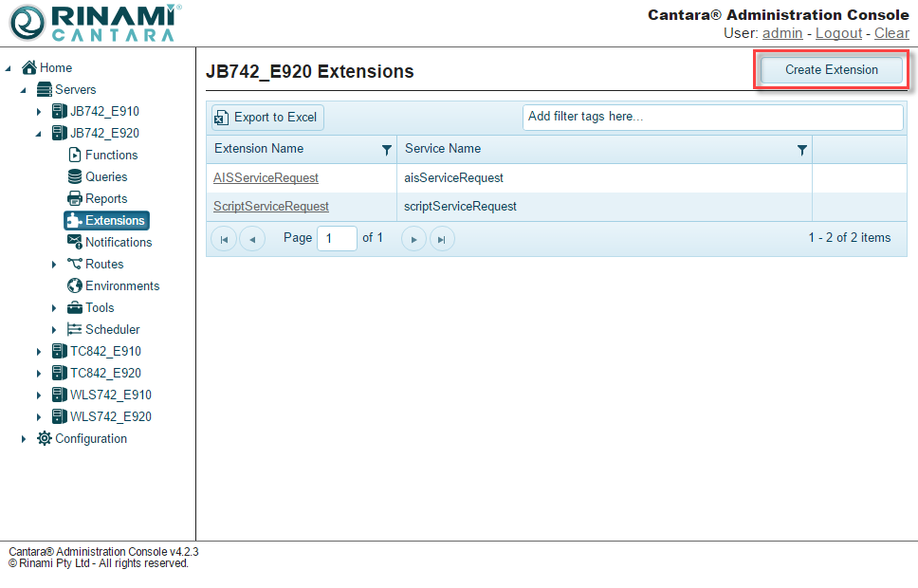Open Service Name column filter
Viewport: 918px width, 588px height.
[x=802, y=150]
